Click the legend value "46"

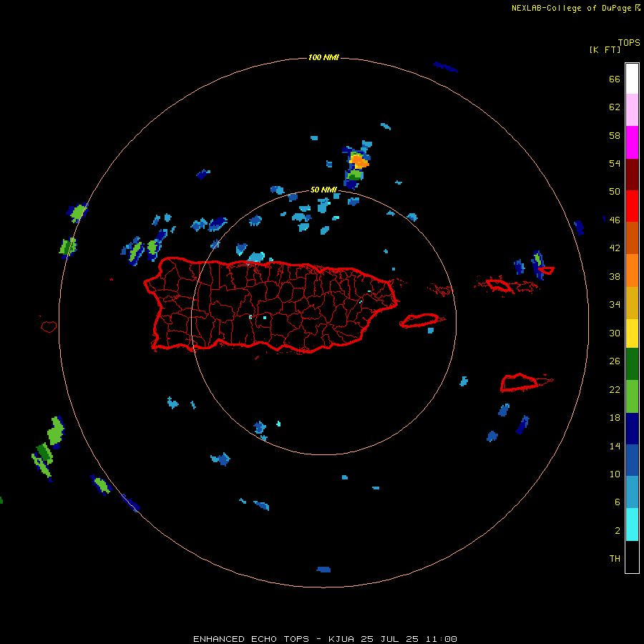click(x=615, y=220)
